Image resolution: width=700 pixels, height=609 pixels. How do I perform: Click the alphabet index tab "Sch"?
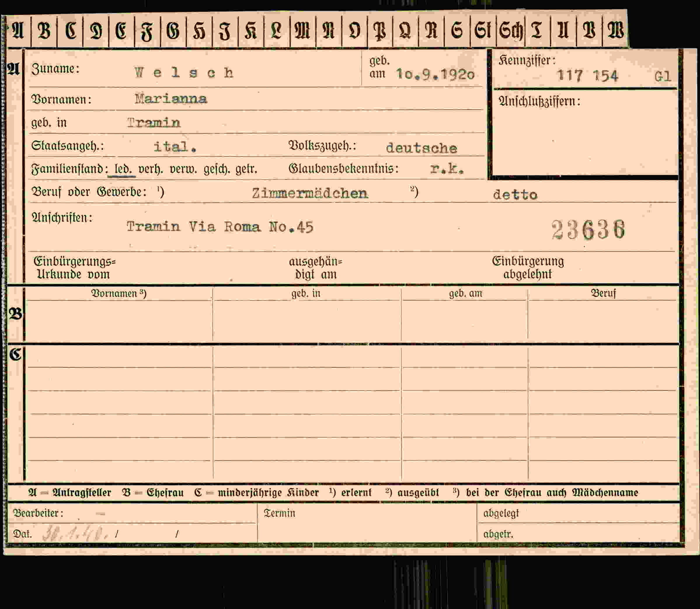pyautogui.click(x=510, y=30)
